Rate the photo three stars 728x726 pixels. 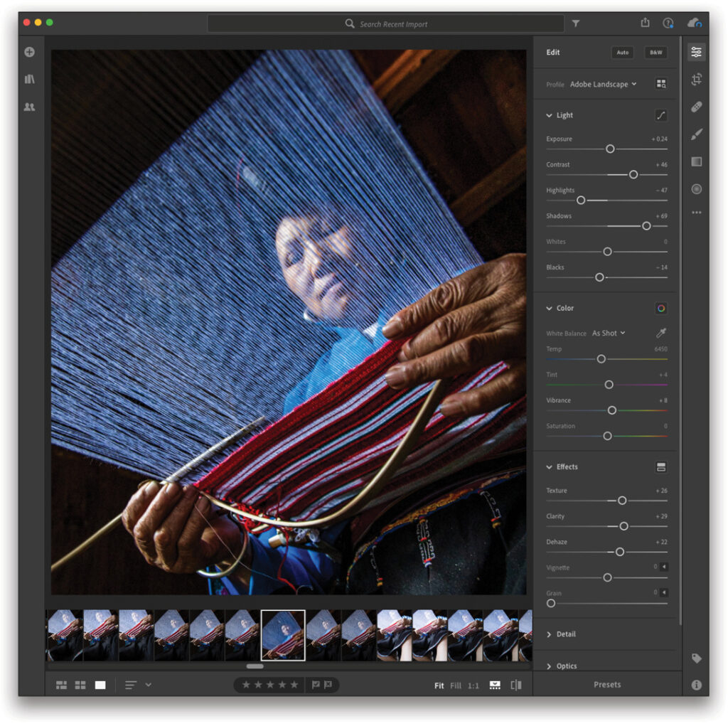point(270,685)
